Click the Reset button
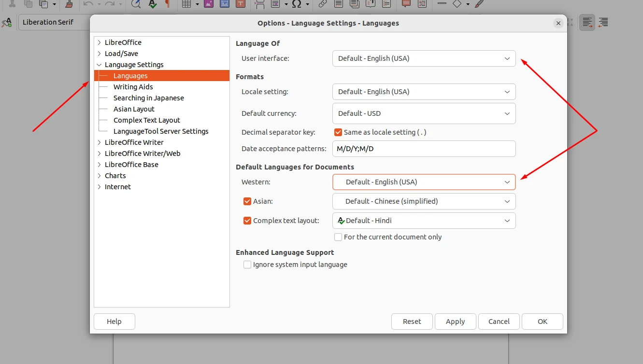The width and height of the screenshot is (643, 364). click(412, 322)
